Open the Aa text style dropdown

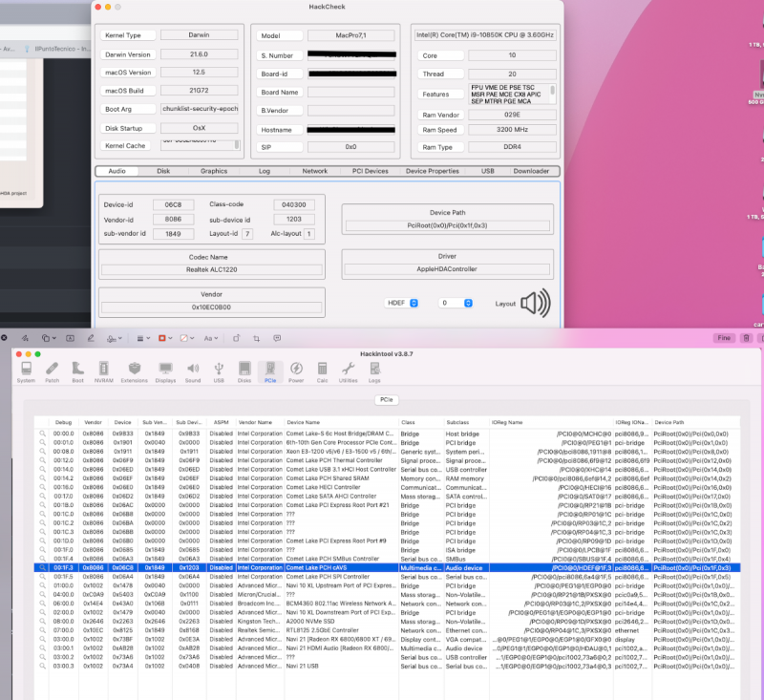(x=210, y=338)
